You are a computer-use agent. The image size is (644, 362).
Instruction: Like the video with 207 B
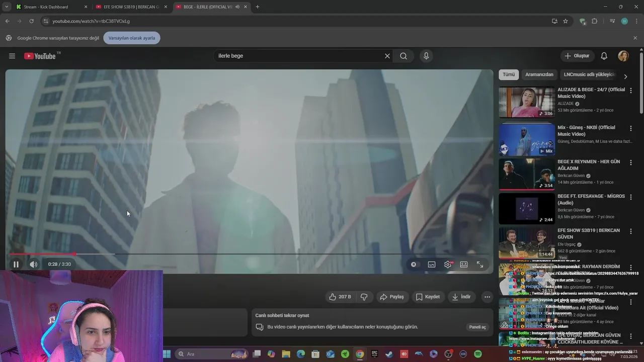coord(340,297)
